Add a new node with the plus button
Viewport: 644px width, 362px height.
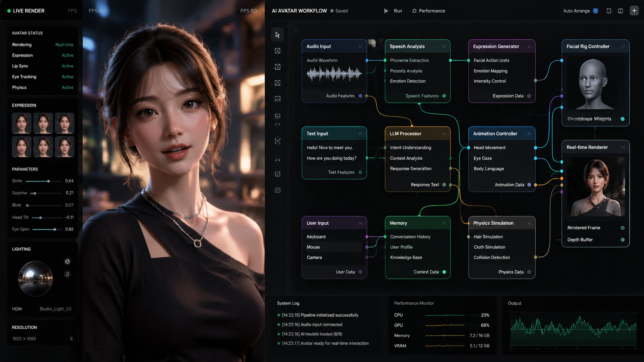click(x=634, y=11)
